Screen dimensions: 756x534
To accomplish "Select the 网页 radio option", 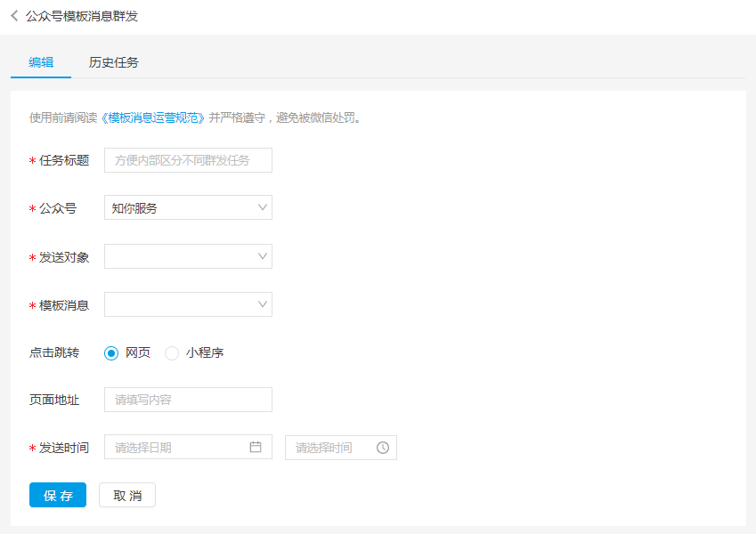I will (111, 353).
